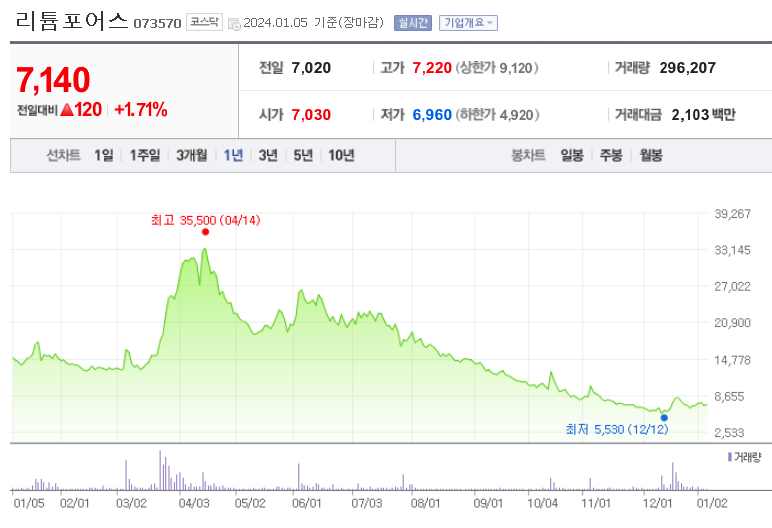Click the stock code 073570

[158, 24]
